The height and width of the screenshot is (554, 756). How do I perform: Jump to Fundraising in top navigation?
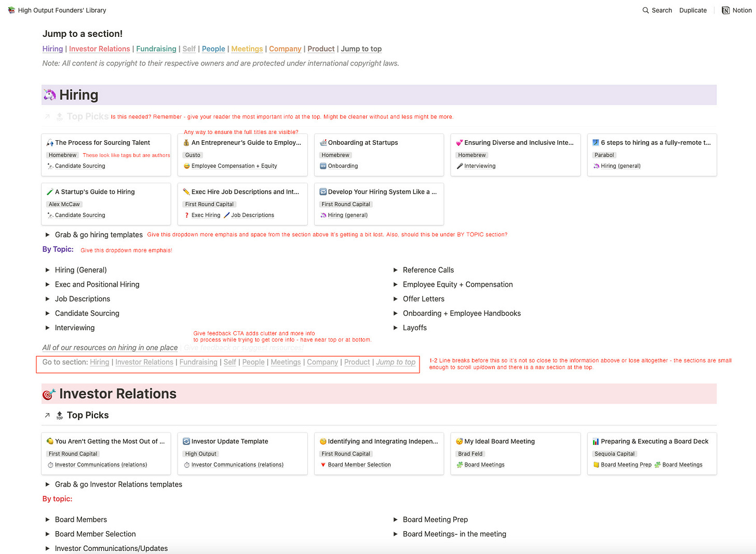[x=156, y=49]
